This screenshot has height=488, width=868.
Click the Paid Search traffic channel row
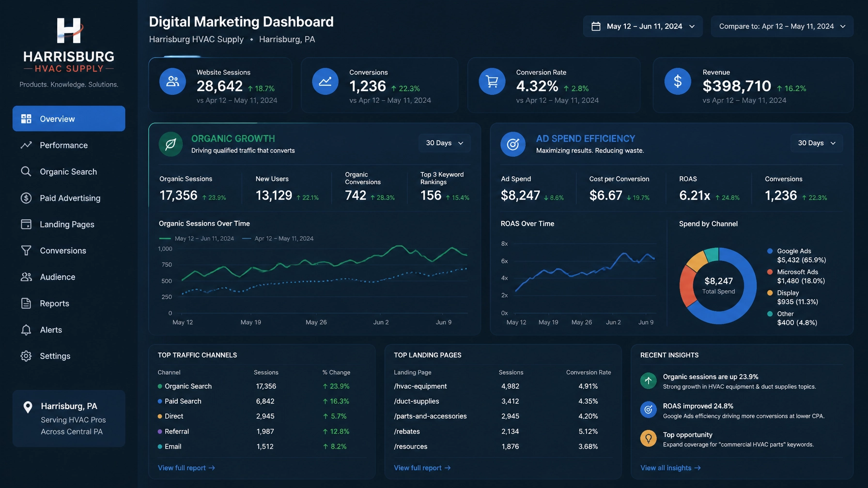pyautogui.click(x=262, y=401)
